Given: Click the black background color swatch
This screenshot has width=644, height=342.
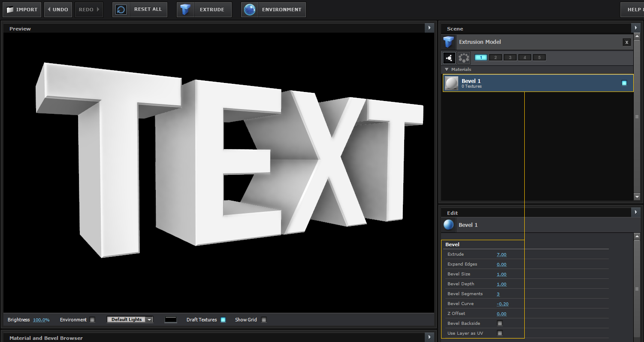Looking at the screenshot, I should [x=171, y=320].
